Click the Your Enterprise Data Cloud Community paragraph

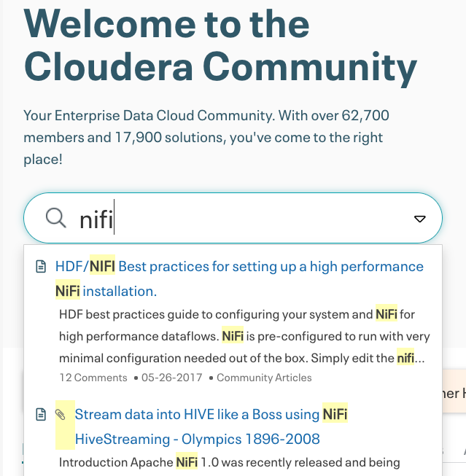point(206,137)
